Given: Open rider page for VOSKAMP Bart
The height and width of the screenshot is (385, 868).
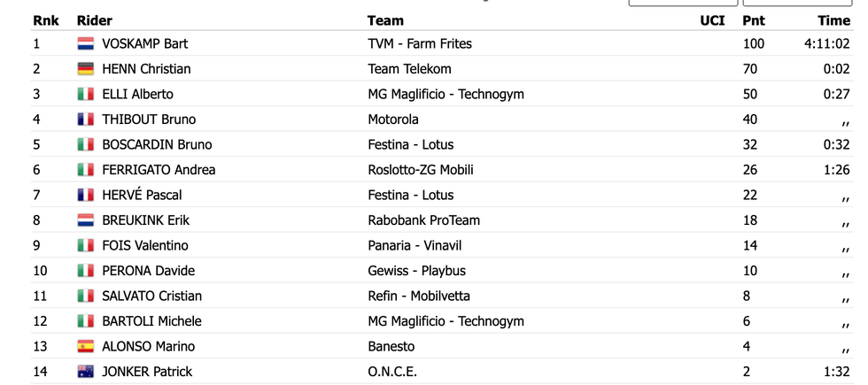Looking at the screenshot, I should (x=145, y=43).
